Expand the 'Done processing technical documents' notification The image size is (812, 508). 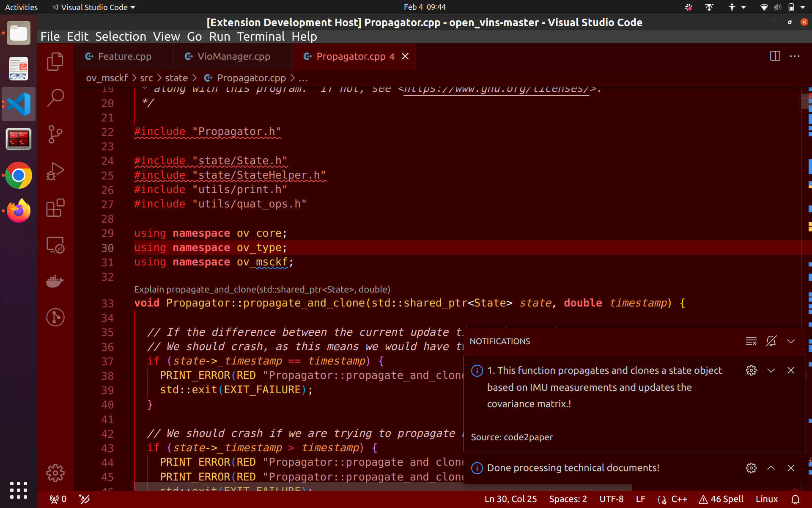(x=771, y=468)
